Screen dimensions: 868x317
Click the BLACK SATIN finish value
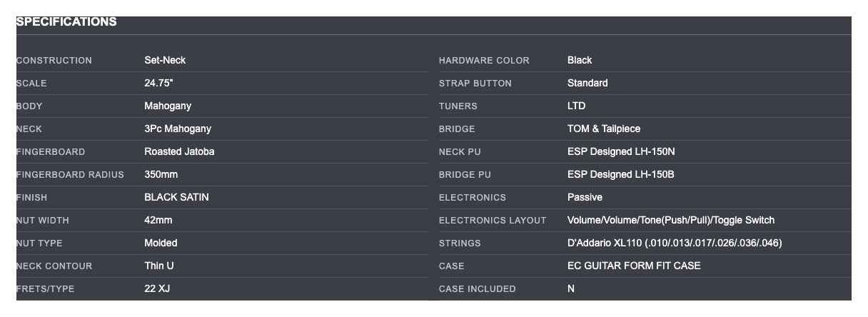tap(176, 197)
